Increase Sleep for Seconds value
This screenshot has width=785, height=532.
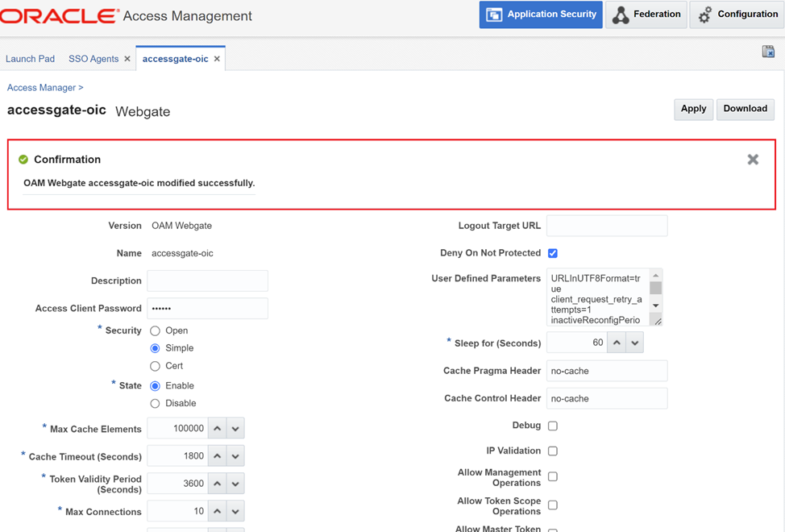[617, 343]
